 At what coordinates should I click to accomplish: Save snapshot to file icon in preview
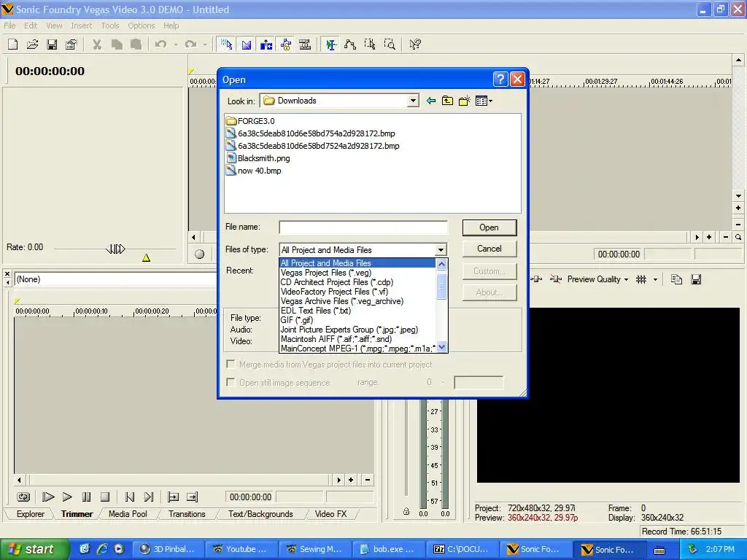(x=696, y=279)
